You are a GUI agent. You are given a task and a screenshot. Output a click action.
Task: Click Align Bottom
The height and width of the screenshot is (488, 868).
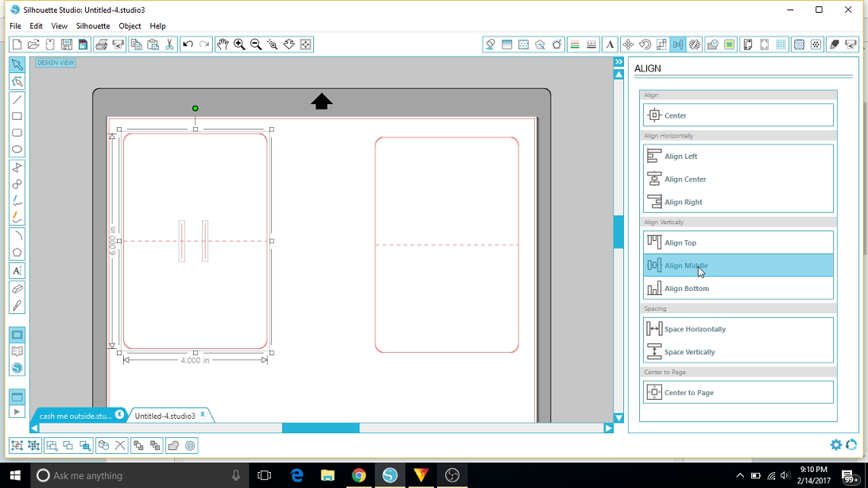pos(738,288)
